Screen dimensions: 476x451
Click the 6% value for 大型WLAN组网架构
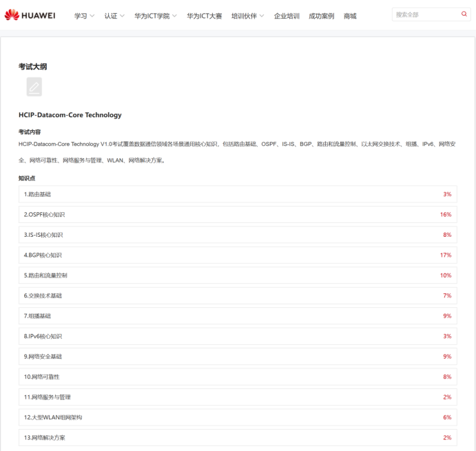447,417
